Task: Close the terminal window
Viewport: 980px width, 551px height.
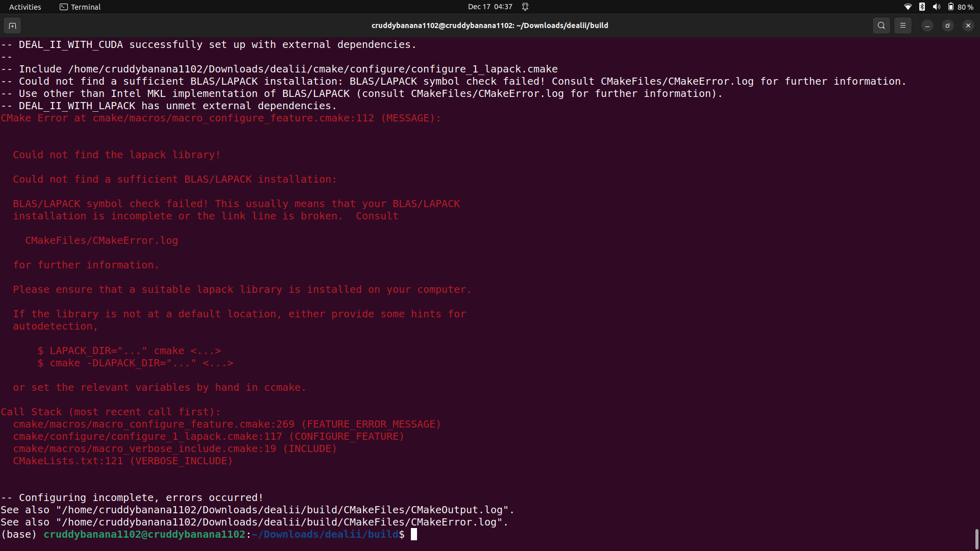Action: [x=968, y=26]
